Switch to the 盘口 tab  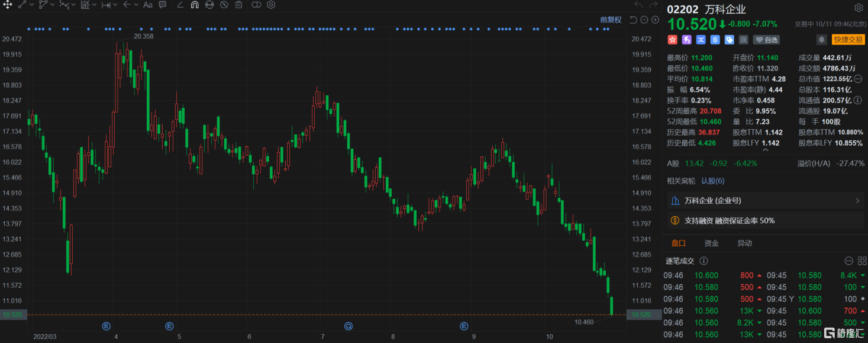point(678,243)
